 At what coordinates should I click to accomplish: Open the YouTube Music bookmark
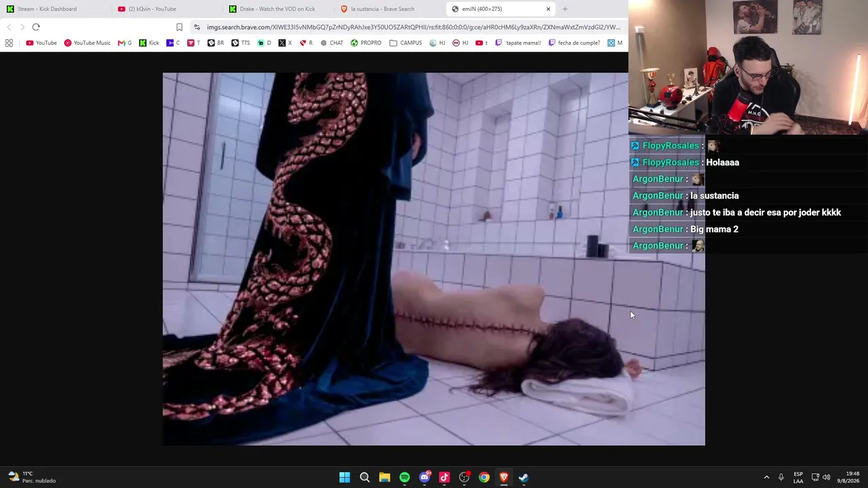[87, 43]
